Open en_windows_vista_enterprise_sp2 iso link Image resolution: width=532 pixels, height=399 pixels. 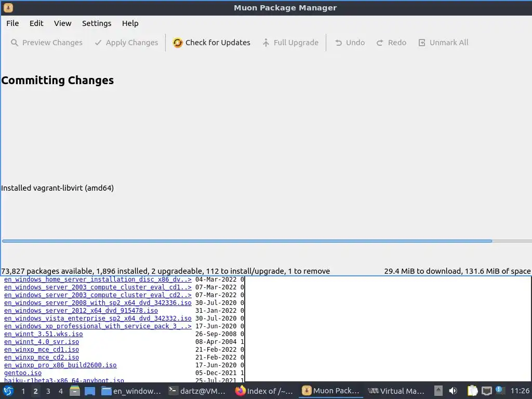tap(98, 318)
